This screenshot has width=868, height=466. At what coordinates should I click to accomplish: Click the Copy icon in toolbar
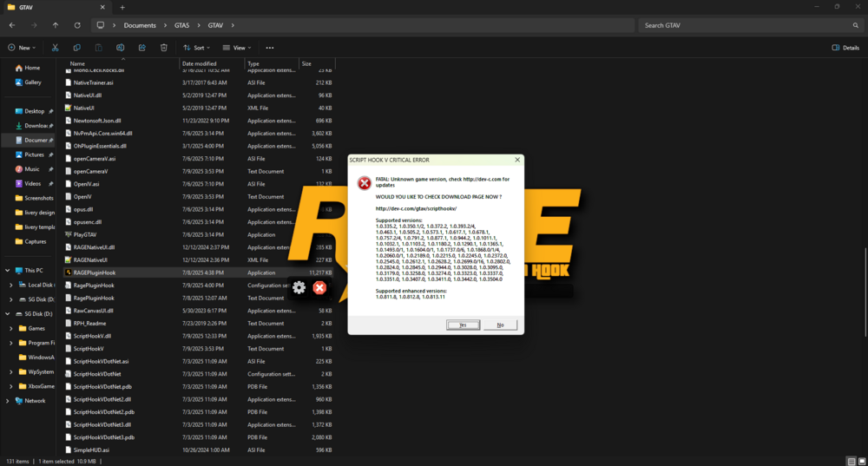(77, 48)
